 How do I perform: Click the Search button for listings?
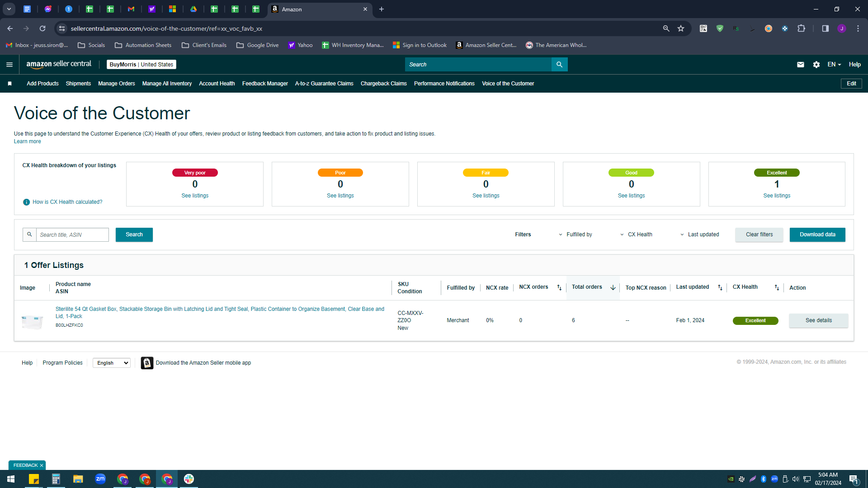134,235
